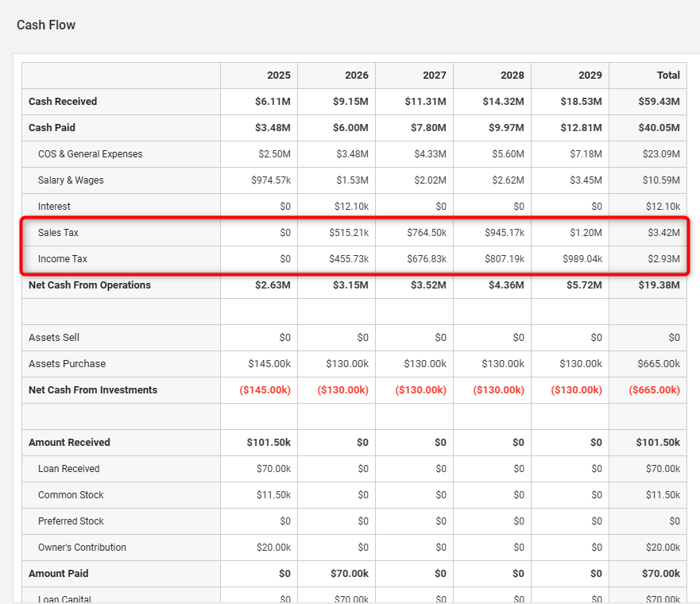
Task: Click Interest 2026 value $12.10k
Action: [350, 207]
